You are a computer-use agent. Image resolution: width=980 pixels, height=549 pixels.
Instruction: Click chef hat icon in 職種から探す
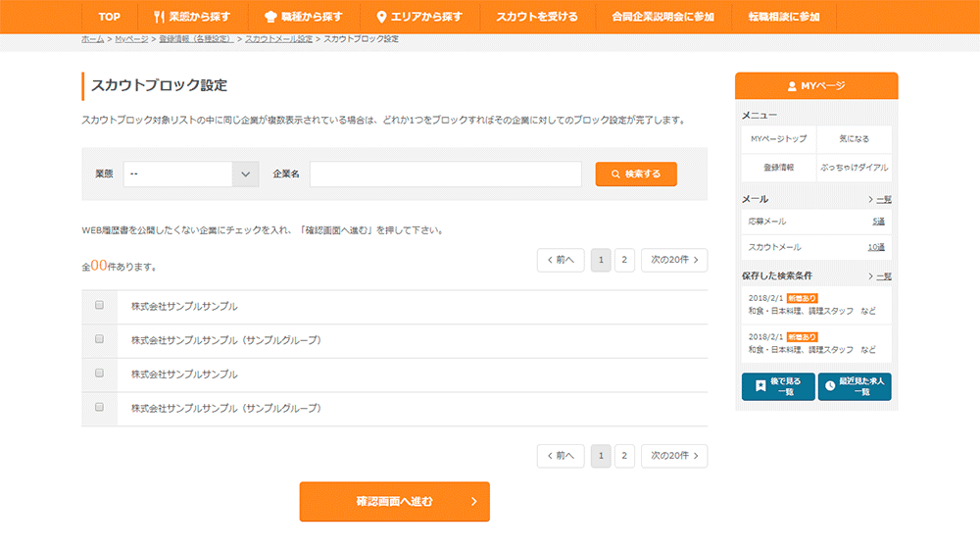(270, 17)
